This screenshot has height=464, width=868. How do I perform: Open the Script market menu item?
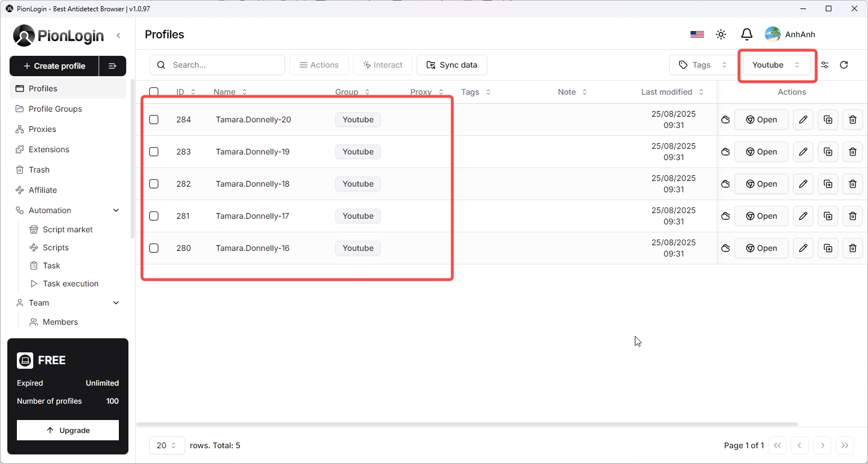tap(68, 229)
